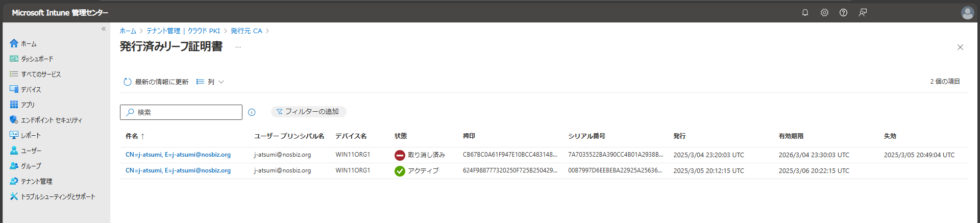Screen dimensions: 980x223
Task: Type in the 検索 search field
Action: pyautogui.click(x=186, y=112)
